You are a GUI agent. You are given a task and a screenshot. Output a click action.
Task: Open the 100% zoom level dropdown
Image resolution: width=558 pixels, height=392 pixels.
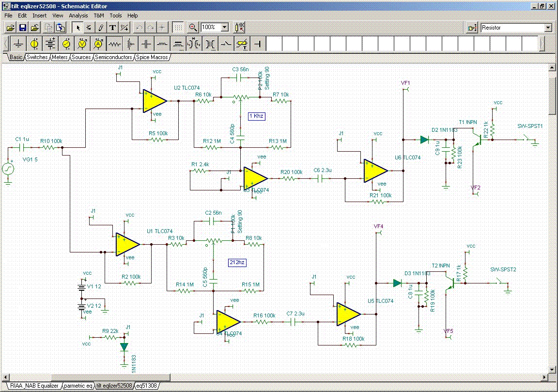coord(225,28)
